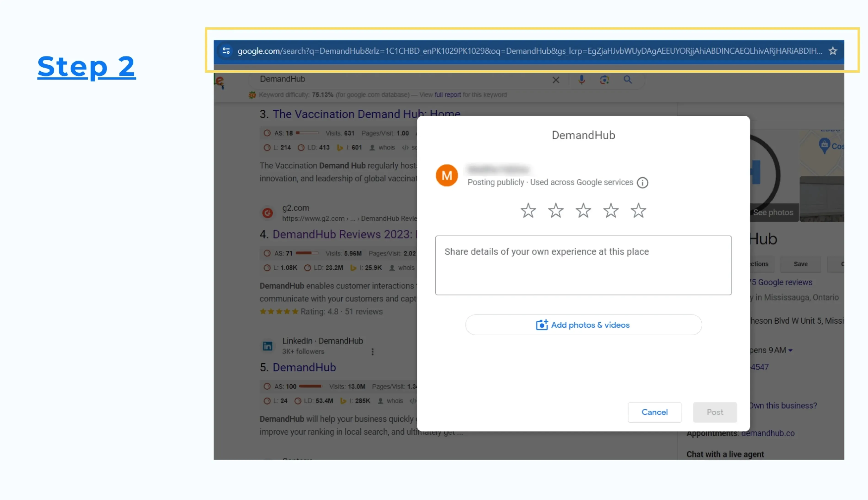The height and width of the screenshot is (500, 868).
Task: Select the first rating star
Action: (x=528, y=210)
